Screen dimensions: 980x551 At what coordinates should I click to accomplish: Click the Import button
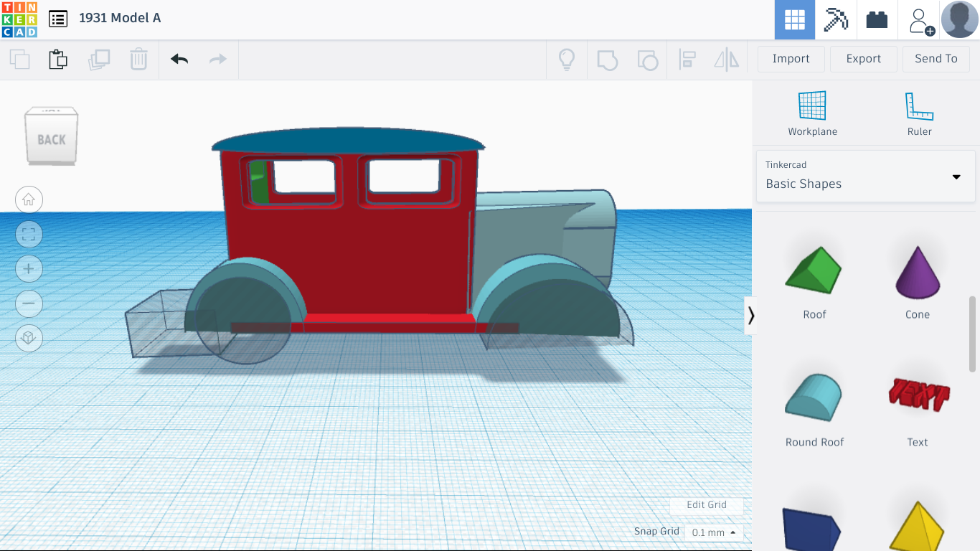click(x=791, y=59)
